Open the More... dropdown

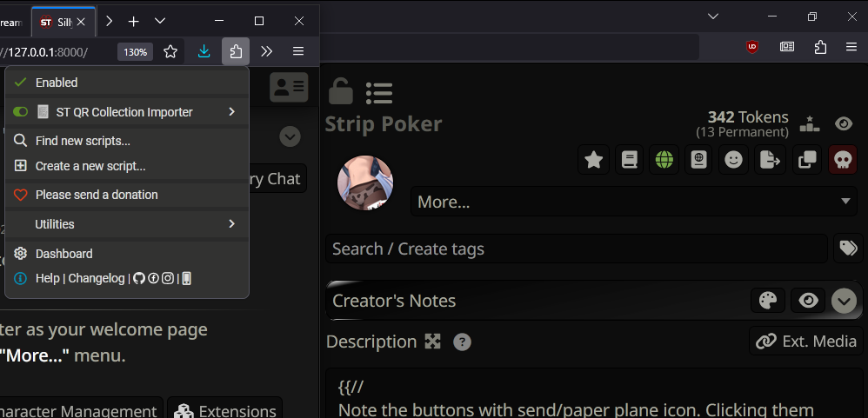tap(634, 202)
